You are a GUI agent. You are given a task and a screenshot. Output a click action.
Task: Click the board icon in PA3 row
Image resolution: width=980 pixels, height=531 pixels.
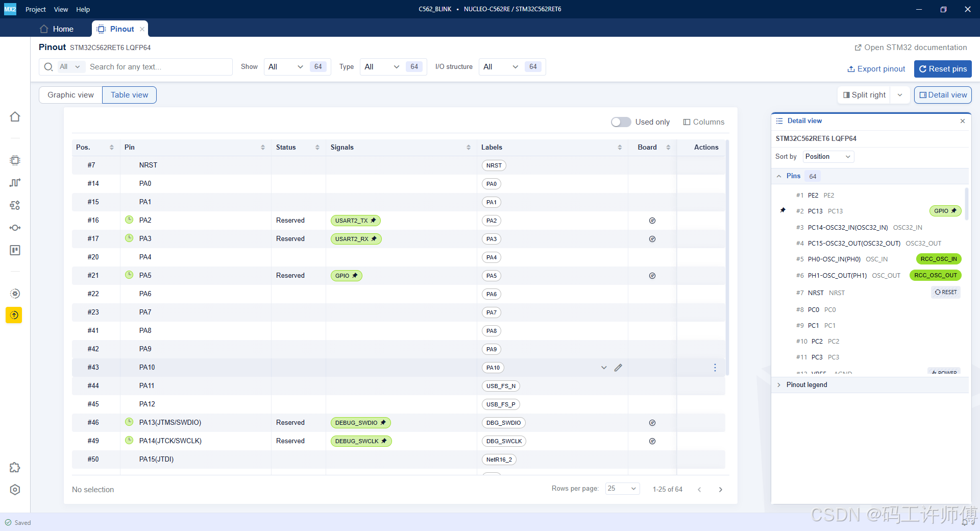652,239
